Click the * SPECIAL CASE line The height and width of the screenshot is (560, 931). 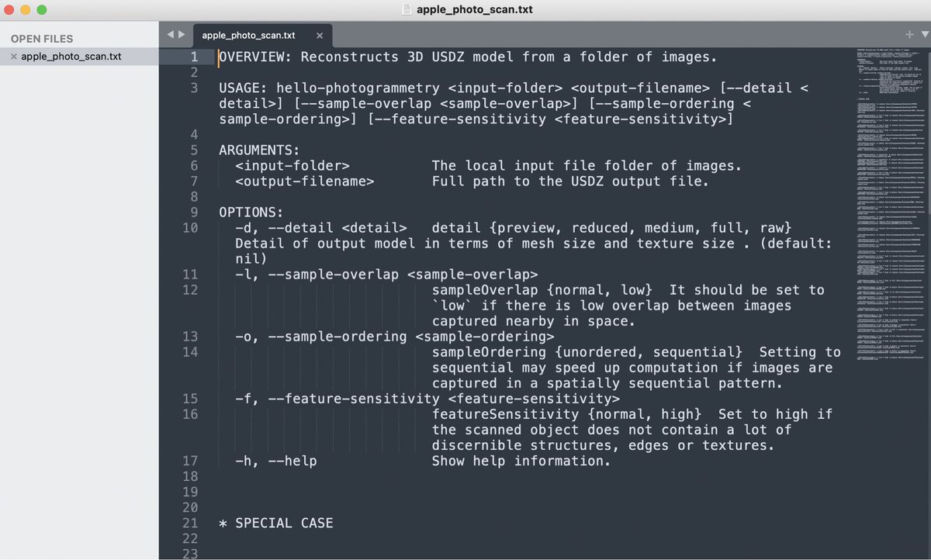tap(276, 523)
